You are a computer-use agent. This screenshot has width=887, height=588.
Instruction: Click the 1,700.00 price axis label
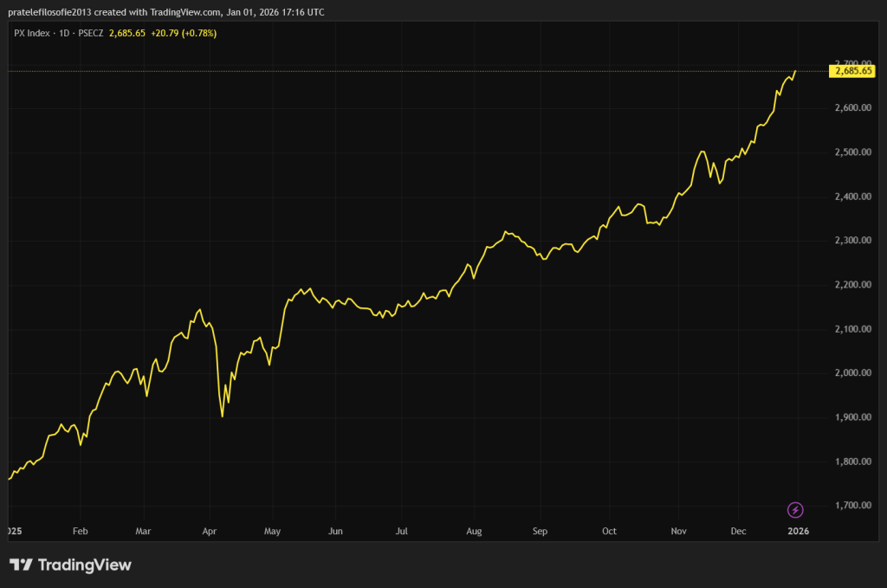[x=852, y=506]
